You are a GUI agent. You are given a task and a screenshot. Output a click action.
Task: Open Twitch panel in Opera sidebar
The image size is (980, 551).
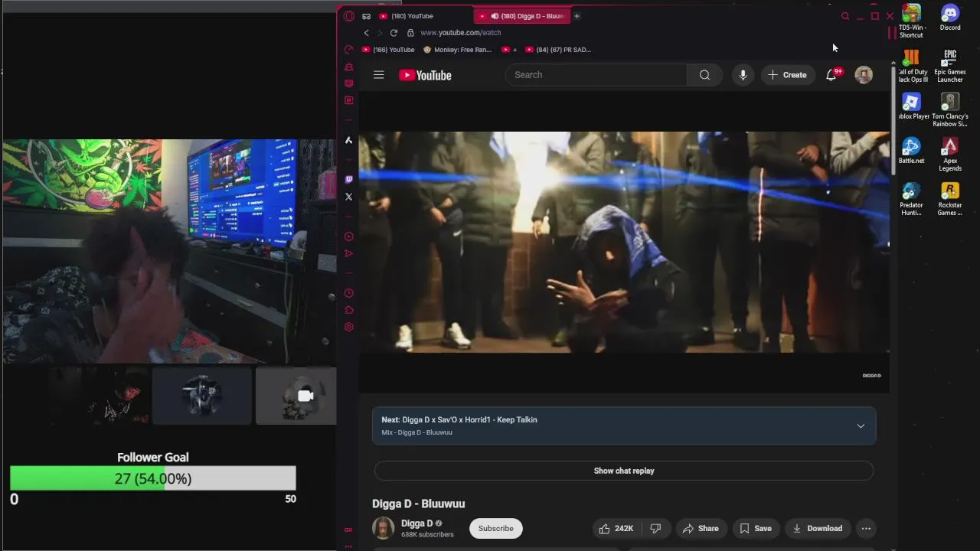click(349, 180)
